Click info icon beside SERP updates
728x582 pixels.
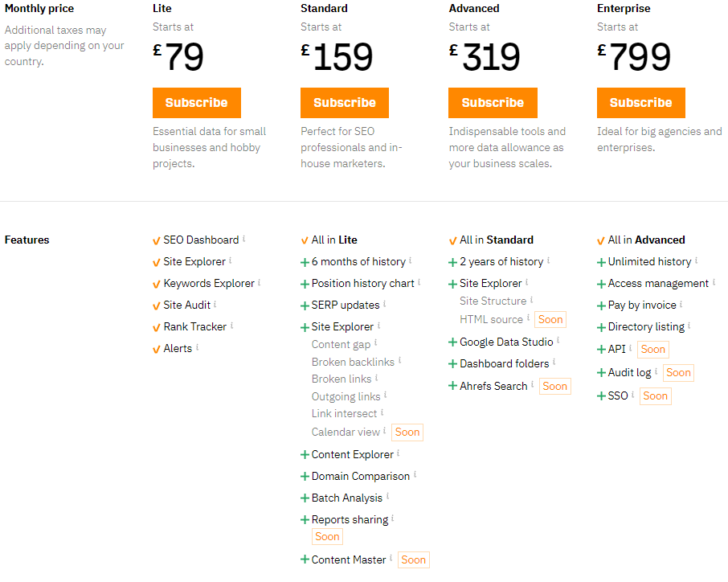coord(384,304)
